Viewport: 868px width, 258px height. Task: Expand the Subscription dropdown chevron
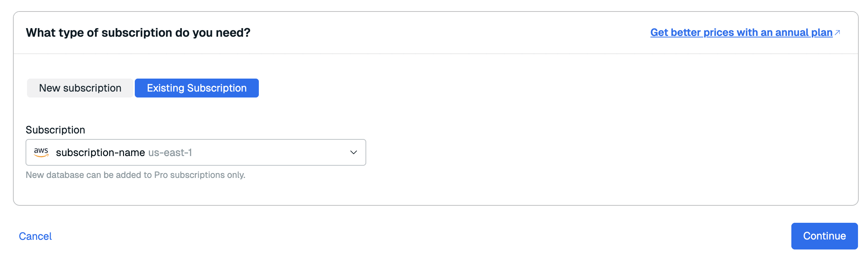(x=354, y=152)
